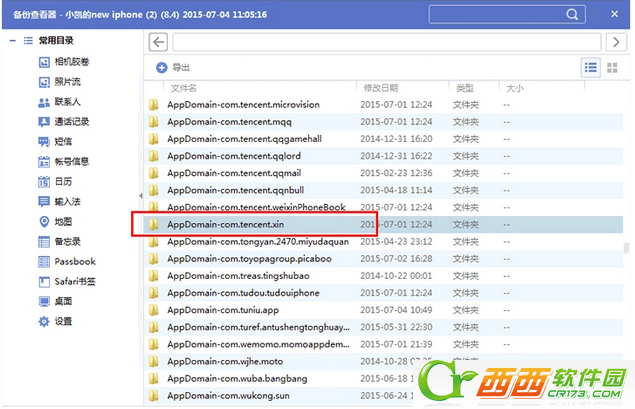Click folder icon of tencent.xin row
The width and height of the screenshot is (635, 409).
(153, 224)
